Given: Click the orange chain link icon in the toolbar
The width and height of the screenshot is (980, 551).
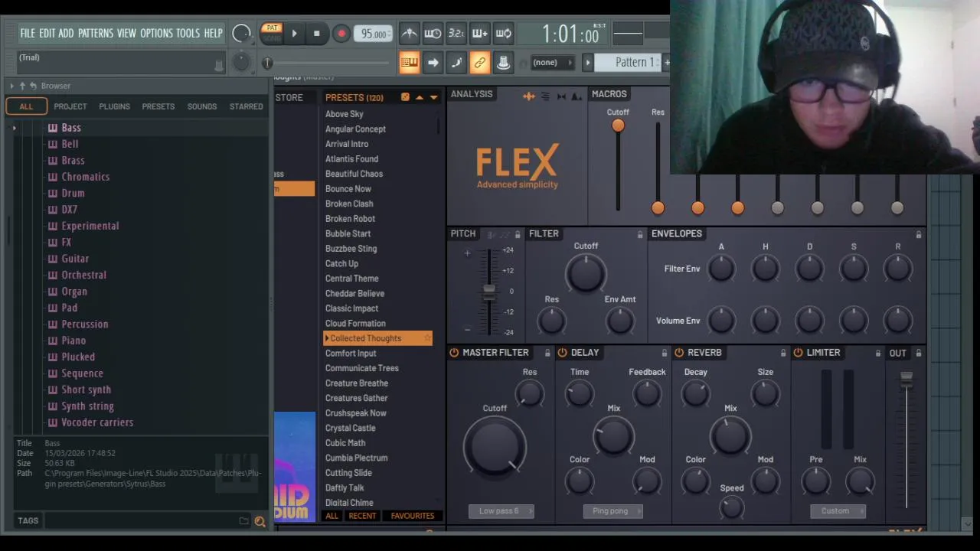Looking at the screenshot, I should pyautogui.click(x=480, y=63).
